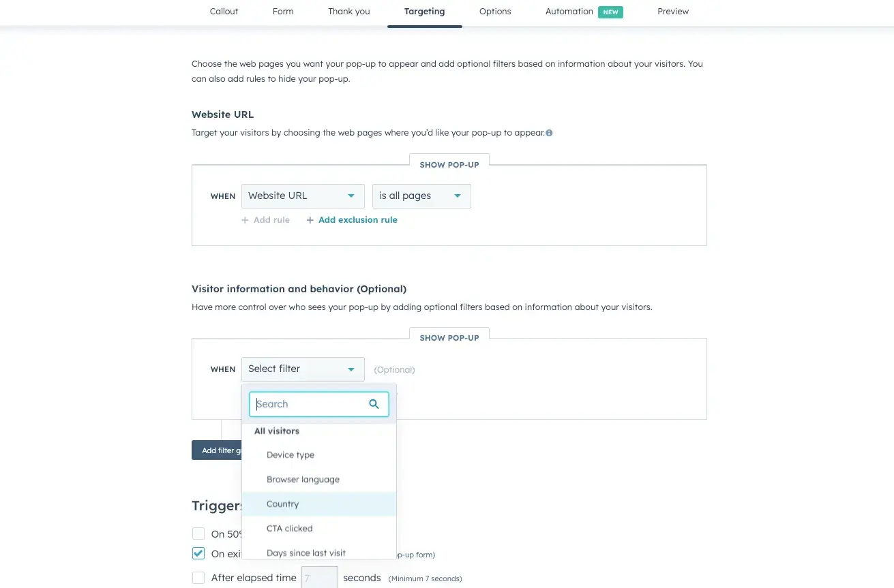Select the Country filter option
This screenshot has height=588, width=894.
pyautogui.click(x=319, y=504)
